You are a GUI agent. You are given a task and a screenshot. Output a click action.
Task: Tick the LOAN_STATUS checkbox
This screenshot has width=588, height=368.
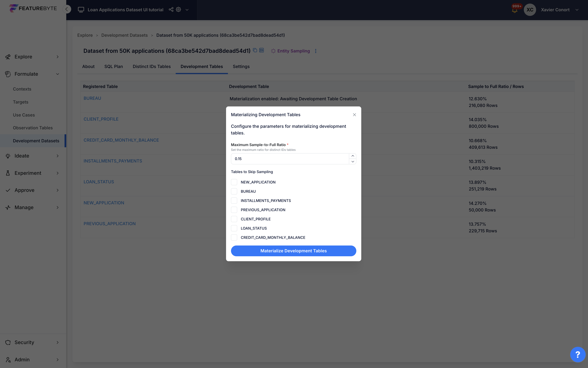[234, 228]
